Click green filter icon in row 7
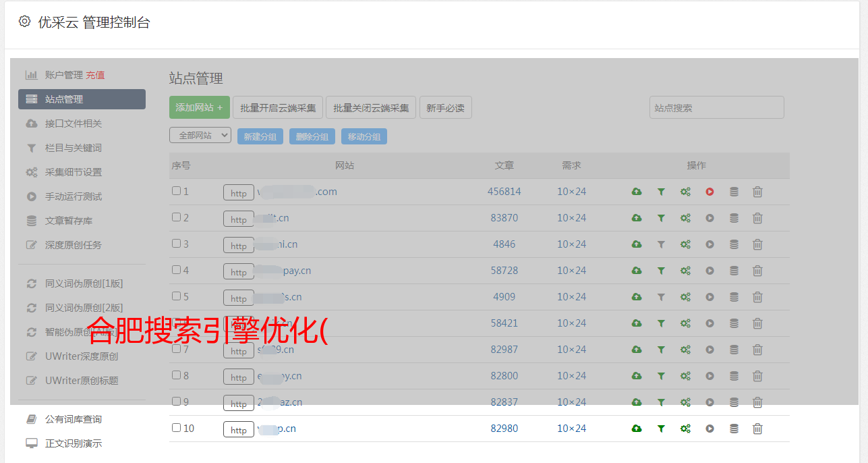The image size is (868, 463). tap(661, 350)
